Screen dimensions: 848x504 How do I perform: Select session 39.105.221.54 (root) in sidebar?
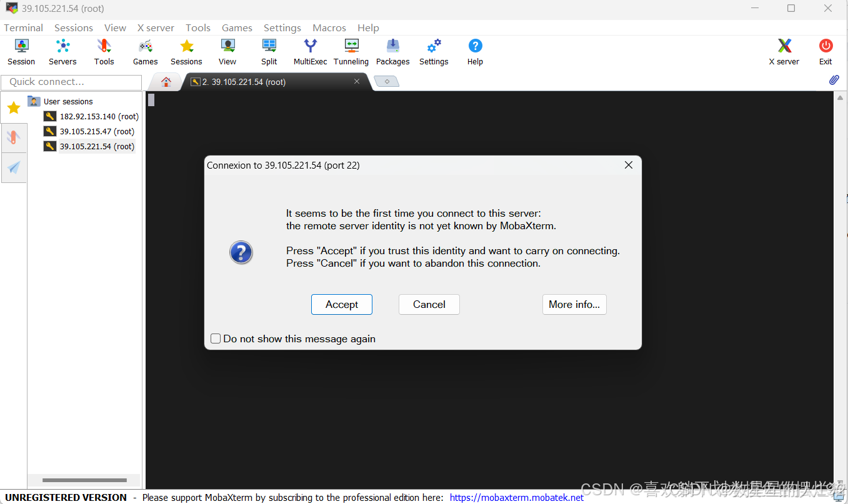coord(89,146)
